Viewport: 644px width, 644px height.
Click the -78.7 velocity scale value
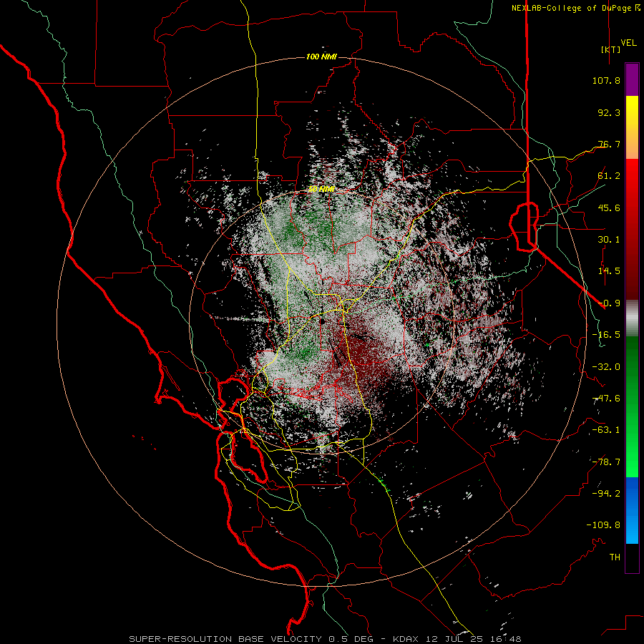pos(606,462)
